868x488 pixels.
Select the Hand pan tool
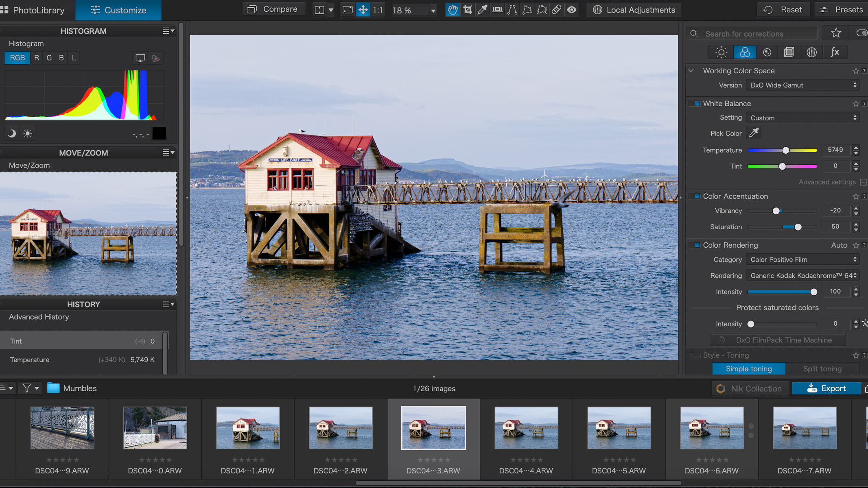coord(452,10)
